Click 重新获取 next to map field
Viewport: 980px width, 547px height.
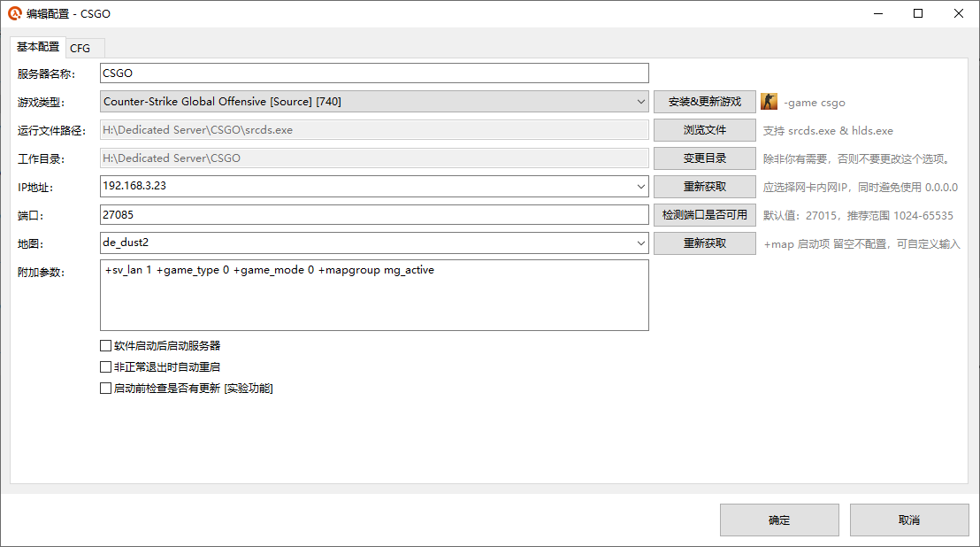[x=704, y=243]
